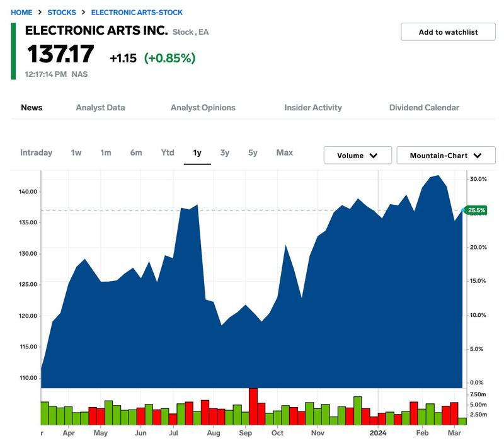
Task: Click the 140.00 price axis label
Action: (28, 192)
